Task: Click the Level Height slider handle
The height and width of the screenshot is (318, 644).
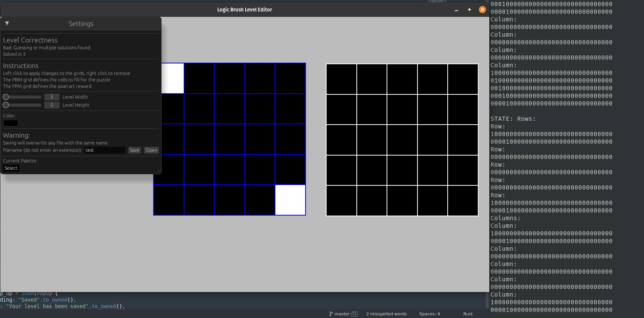Action: 6,105
